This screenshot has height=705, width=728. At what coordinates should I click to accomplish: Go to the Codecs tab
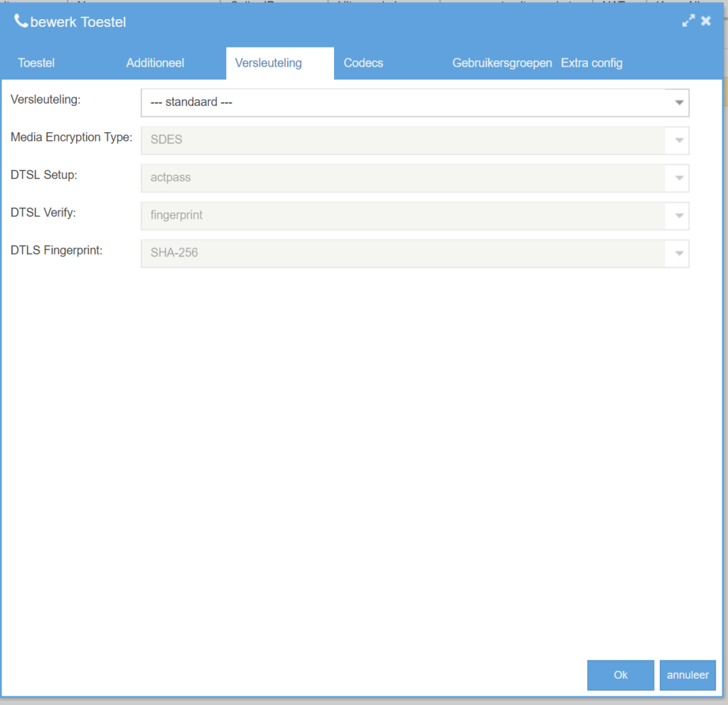[x=363, y=63]
